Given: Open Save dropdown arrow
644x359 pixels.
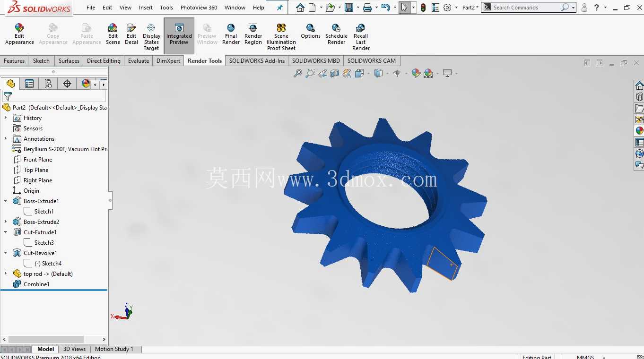Looking at the screenshot, I should pos(358,8).
